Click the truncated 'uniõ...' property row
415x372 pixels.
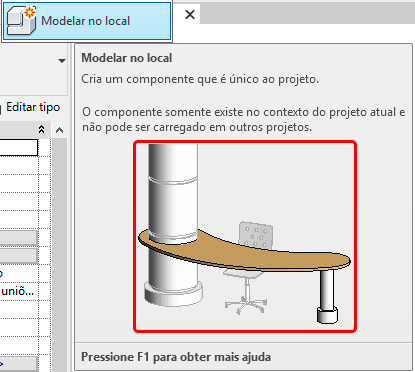tap(17, 291)
